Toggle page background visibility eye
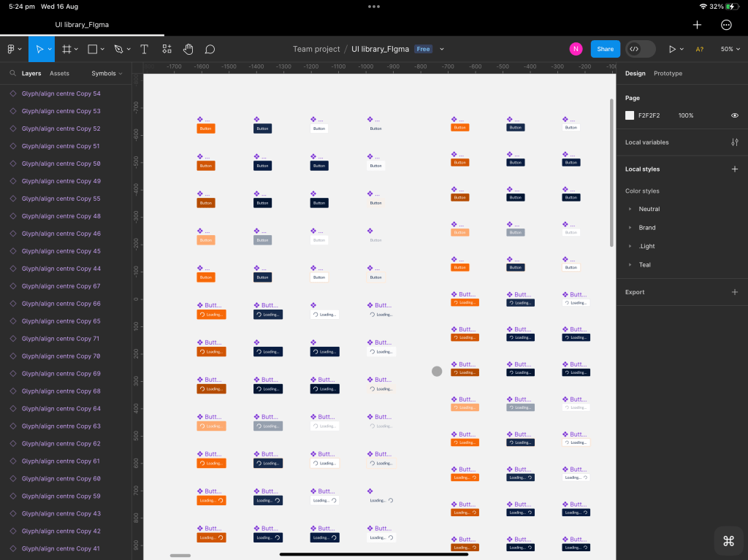Image resolution: width=748 pixels, height=560 pixels. pos(735,115)
